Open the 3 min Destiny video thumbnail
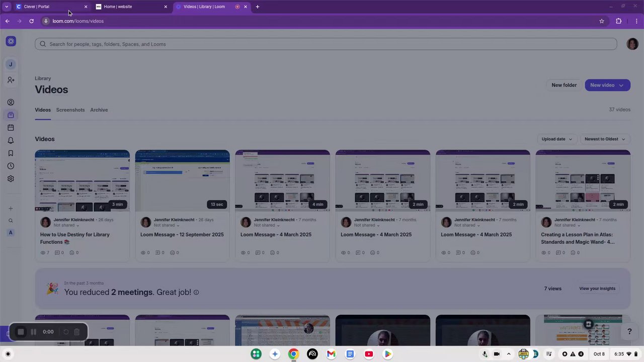Viewport: 644px width, 362px height. (82, 180)
